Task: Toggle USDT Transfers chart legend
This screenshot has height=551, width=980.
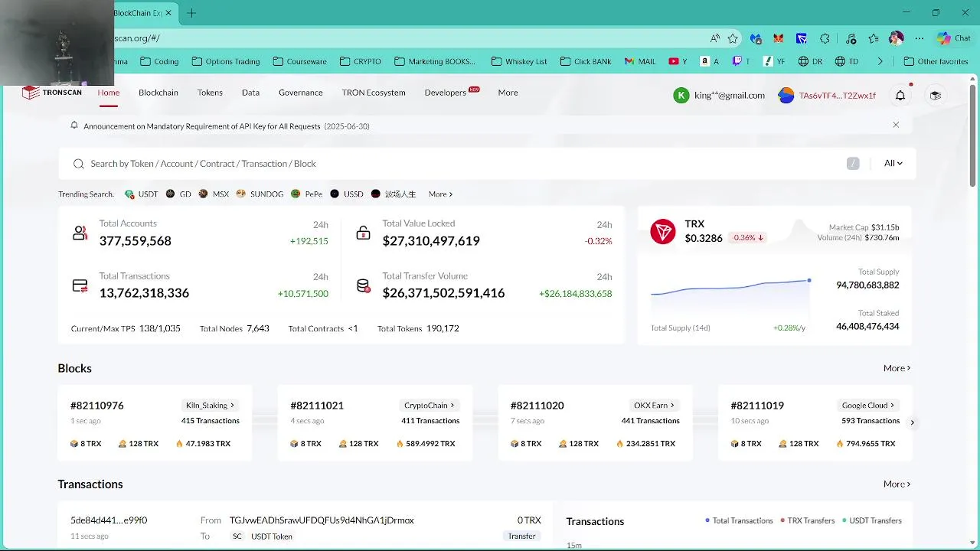Action: (871, 520)
